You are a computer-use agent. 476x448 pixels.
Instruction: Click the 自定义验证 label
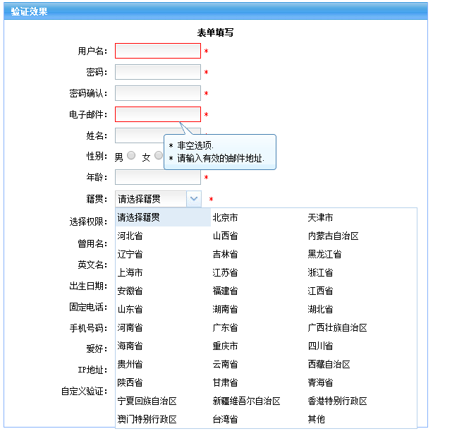click(x=84, y=391)
